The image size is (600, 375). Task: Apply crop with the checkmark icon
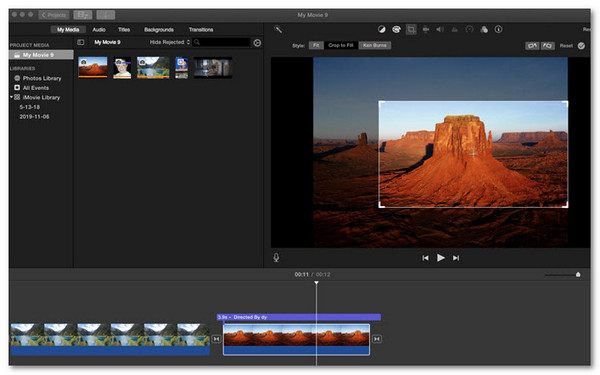[x=581, y=46]
